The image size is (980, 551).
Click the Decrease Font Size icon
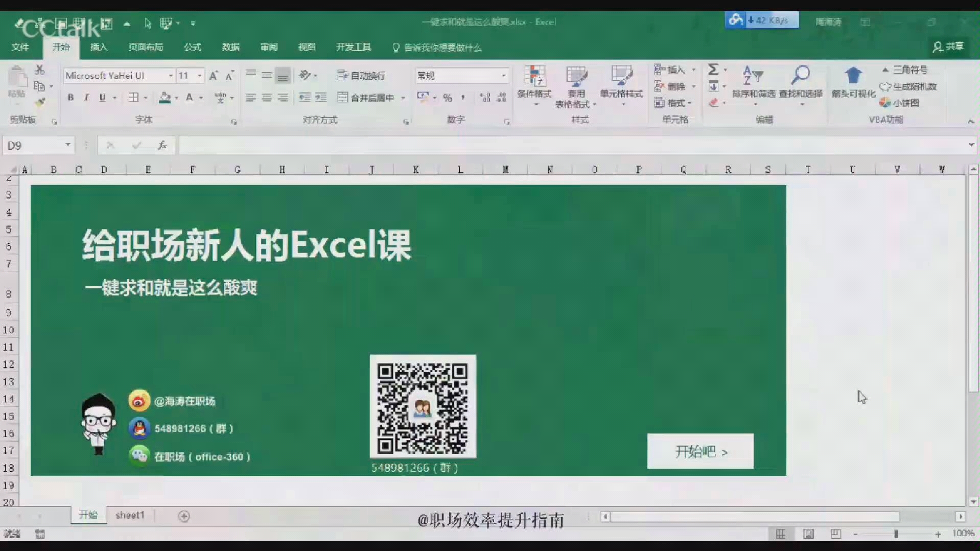pyautogui.click(x=229, y=76)
